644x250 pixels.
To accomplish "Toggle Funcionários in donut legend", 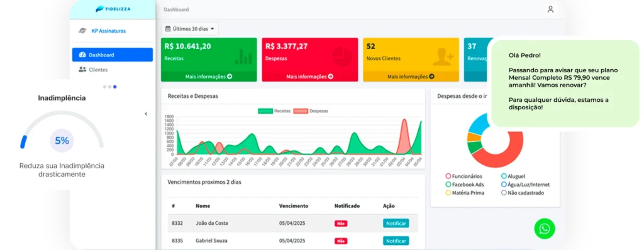I will [464, 176].
